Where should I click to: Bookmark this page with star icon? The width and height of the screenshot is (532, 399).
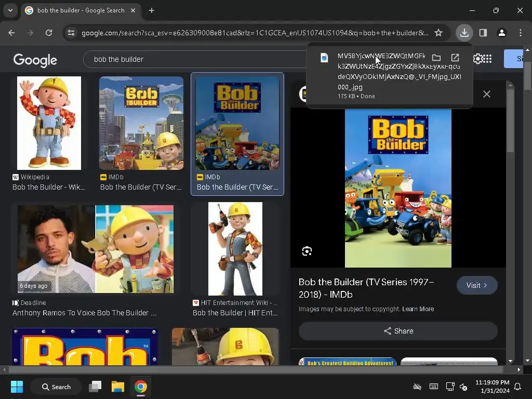coord(438,33)
